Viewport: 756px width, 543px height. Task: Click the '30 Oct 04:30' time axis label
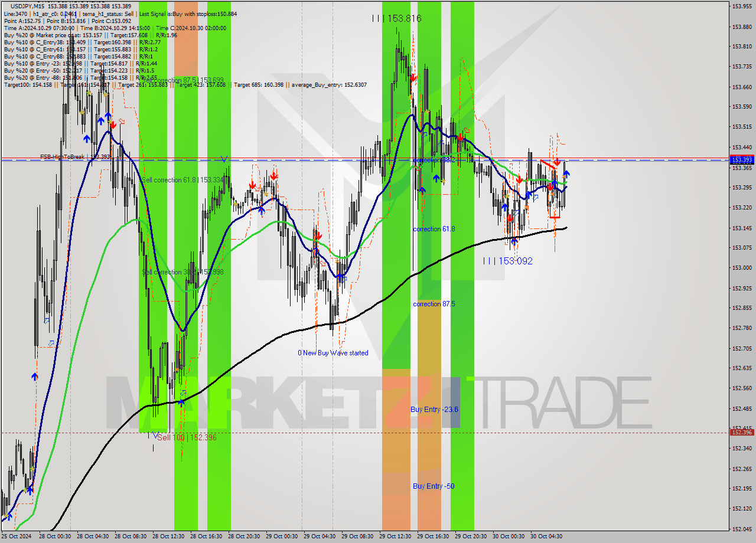click(546, 537)
